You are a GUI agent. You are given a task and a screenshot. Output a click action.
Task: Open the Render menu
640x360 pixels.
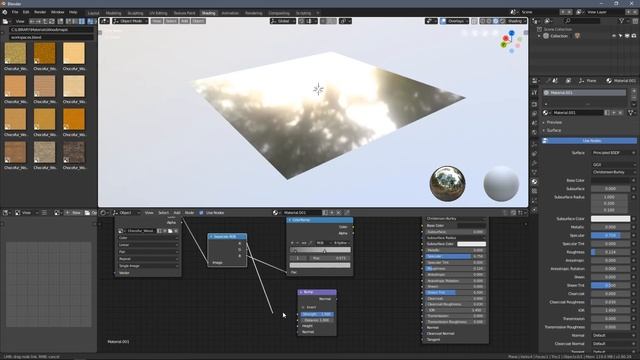click(40, 12)
